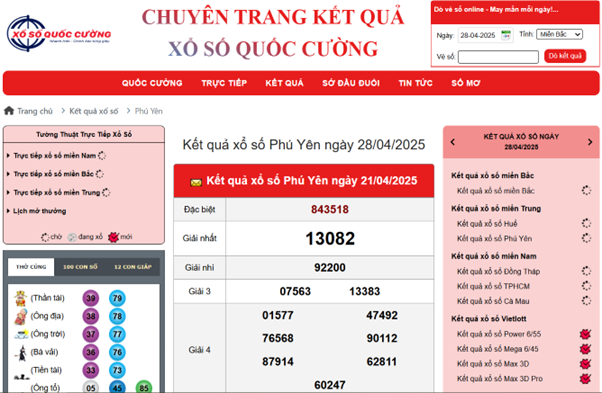Expand Trực tiếp xổ số miền Bắc item
602x393 pixels.
[x=53, y=174]
